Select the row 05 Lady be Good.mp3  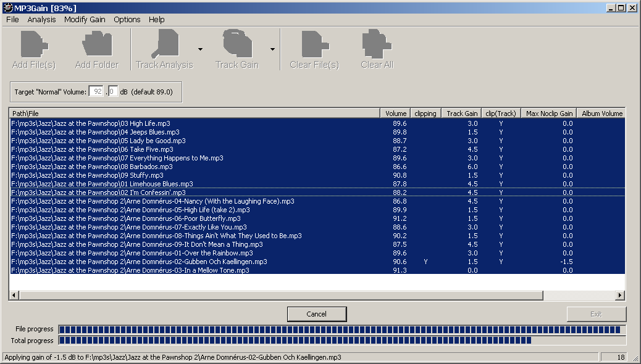[317, 141]
